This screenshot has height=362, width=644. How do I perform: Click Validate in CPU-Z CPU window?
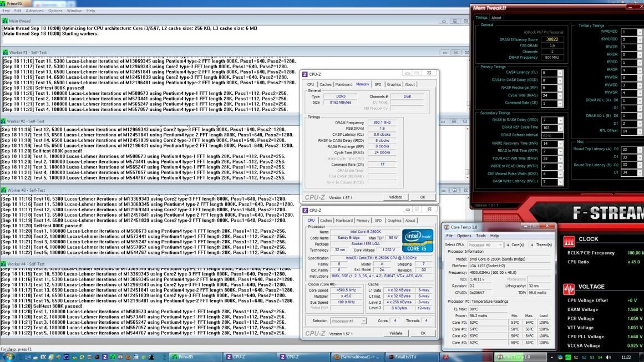pos(395,333)
